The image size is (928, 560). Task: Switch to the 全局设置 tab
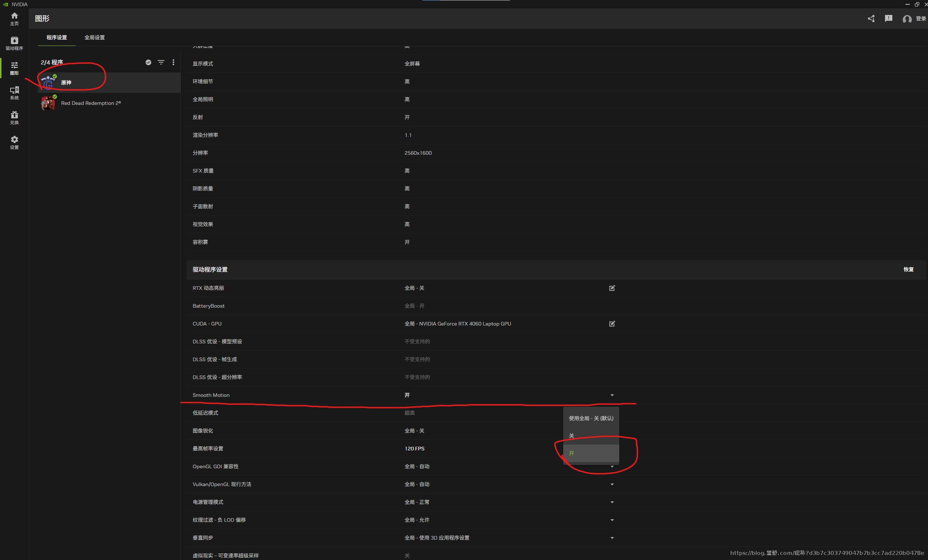click(x=95, y=37)
